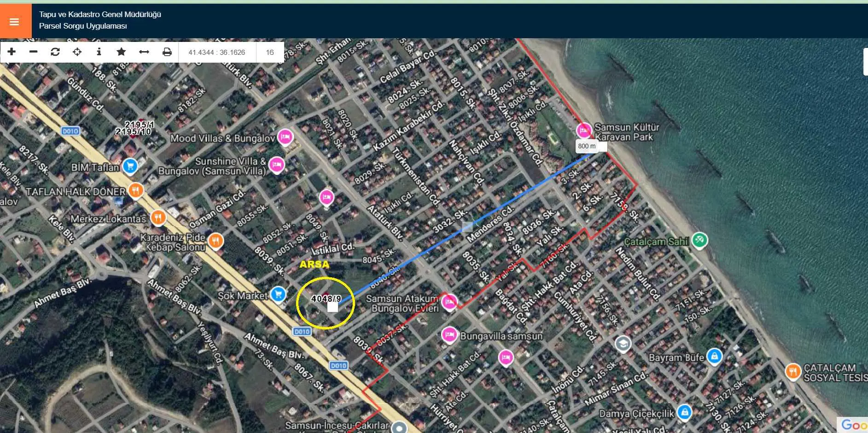The width and height of the screenshot is (868, 433).
Task: Click the Mood Villas & Bungalov lodging pin
Action: tap(285, 137)
